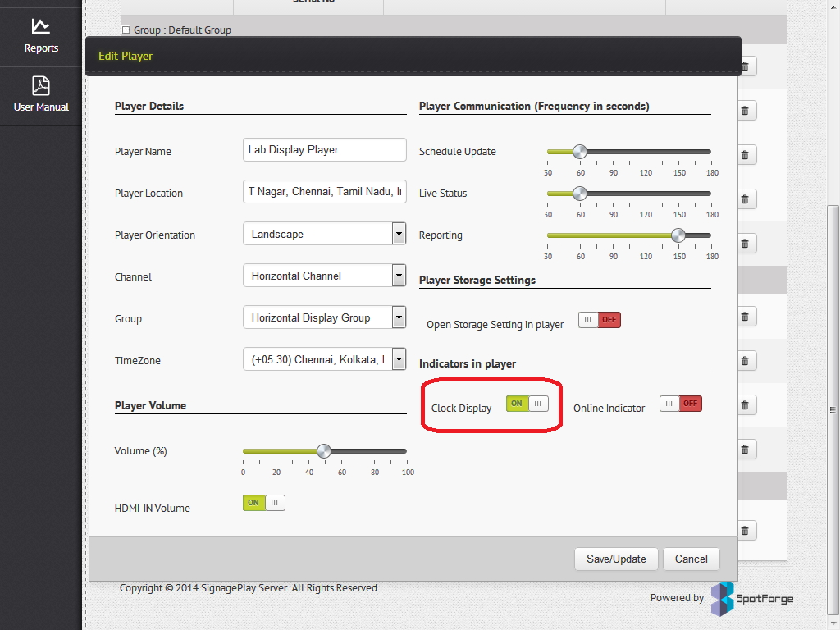Open the TimeZone dropdown
Screen dimensions: 840x630
[x=399, y=358]
